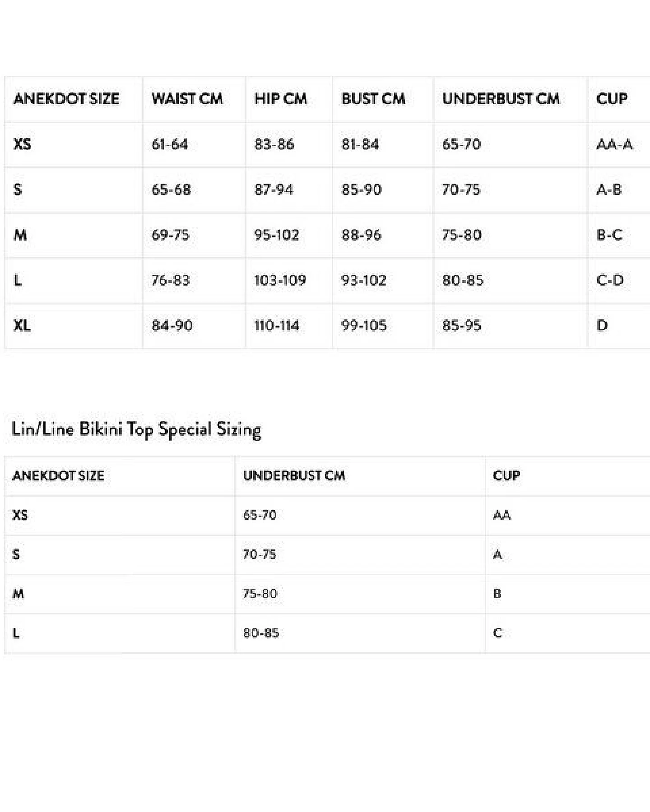Screen dimensions: 650x812
Task: Select the M row label in lower table
Action: click(x=18, y=594)
